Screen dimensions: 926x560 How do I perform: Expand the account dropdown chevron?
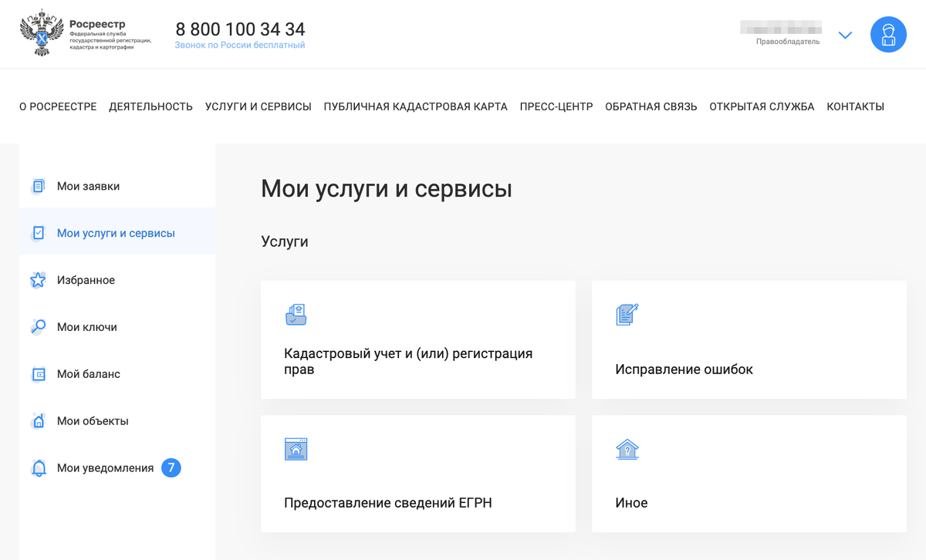pyautogui.click(x=845, y=35)
